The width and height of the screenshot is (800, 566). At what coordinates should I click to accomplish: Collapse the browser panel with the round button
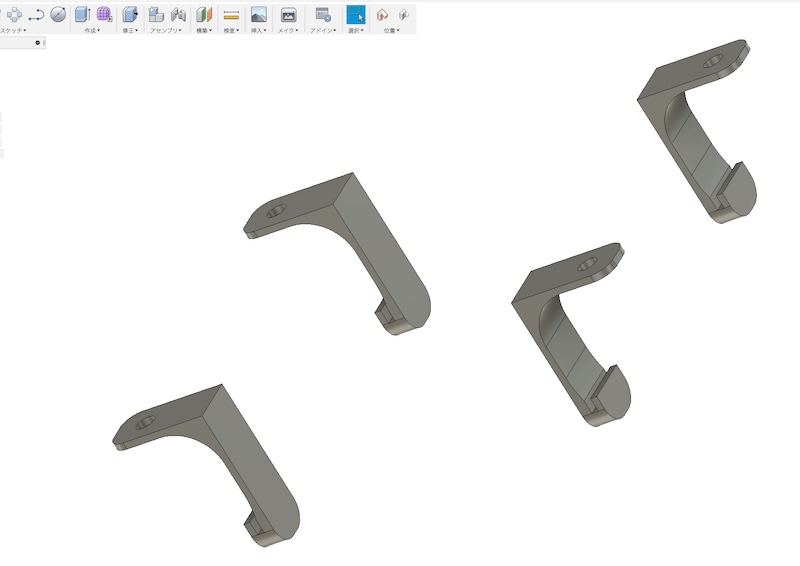click(38, 43)
